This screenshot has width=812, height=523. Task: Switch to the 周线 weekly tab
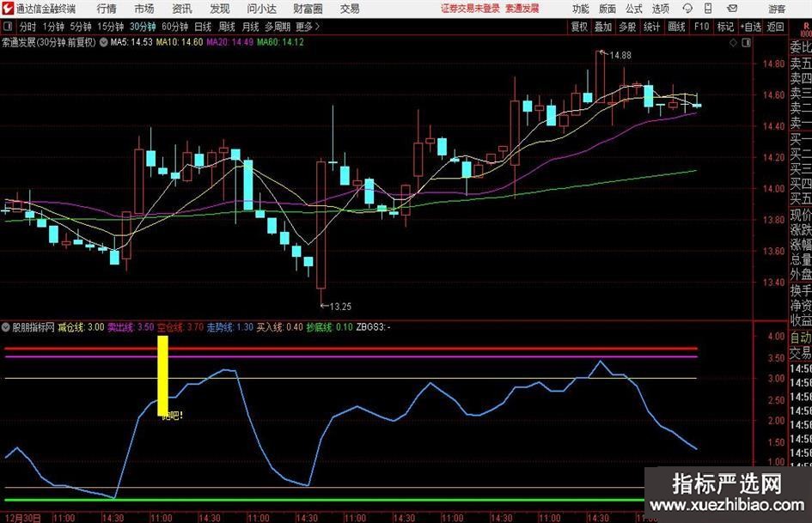(x=226, y=27)
